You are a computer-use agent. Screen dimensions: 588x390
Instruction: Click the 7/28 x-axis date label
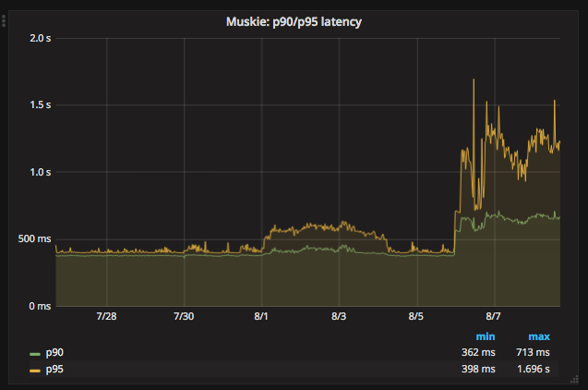click(x=106, y=316)
